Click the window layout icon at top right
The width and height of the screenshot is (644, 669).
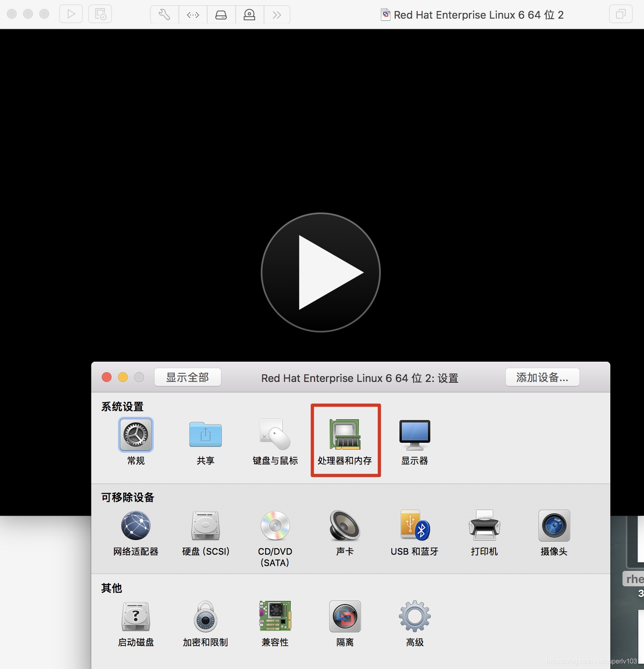click(621, 14)
